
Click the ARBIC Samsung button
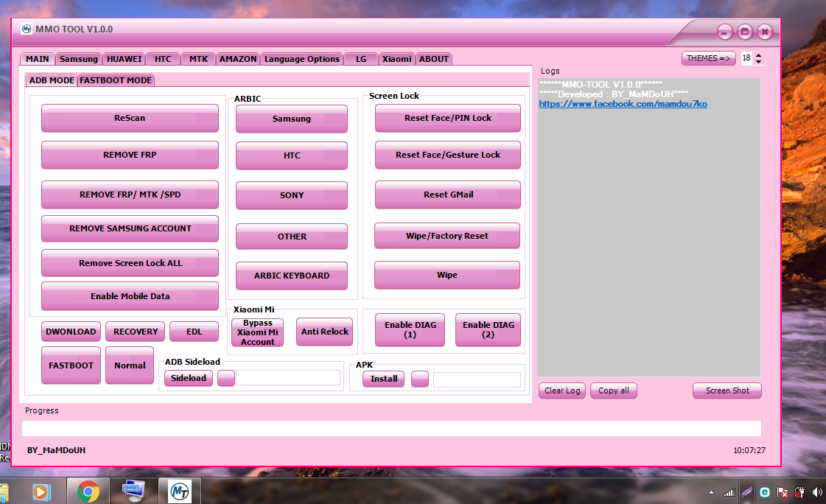291,119
